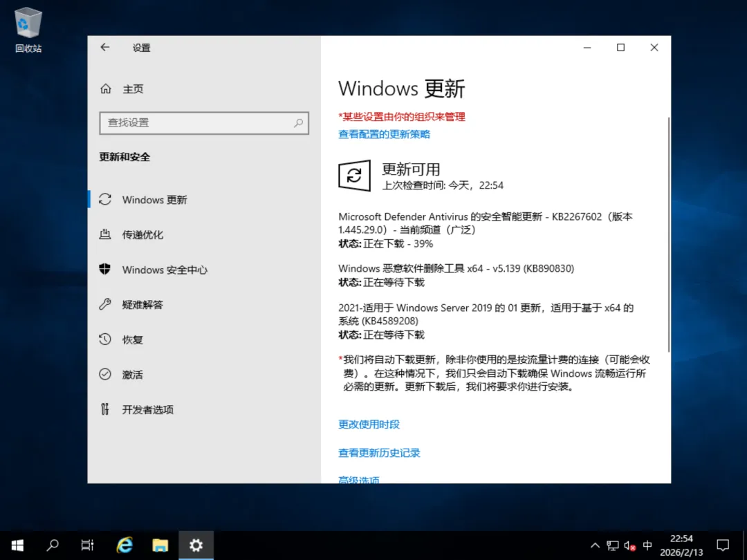Image resolution: width=747 pixels, height=560 pixels.
Task: Launch Internet Explorer from the taskbar
Action: [124, 545]
